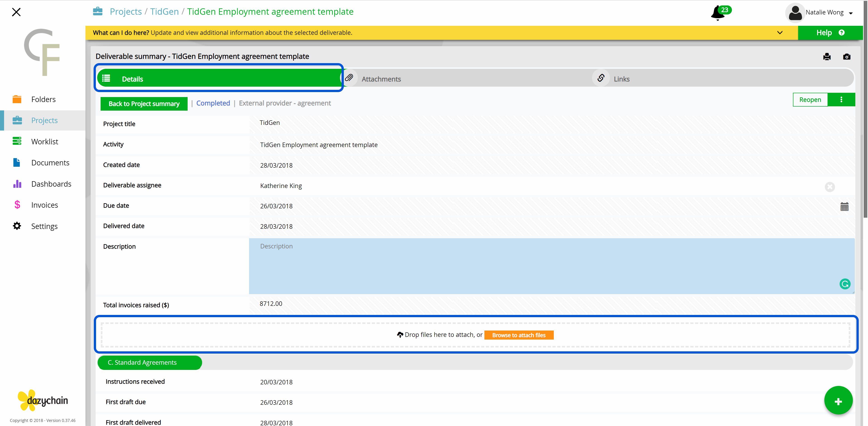Open Dashboards in the sidebar
Image resolution: width=868 pixels, height=426 pixels.
pos(43,184)
